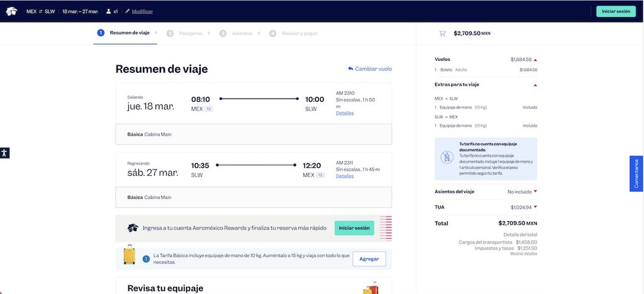644x294 pixels.
Task: Click Mostrar detalles under the total
Action: tap(524, 253)
